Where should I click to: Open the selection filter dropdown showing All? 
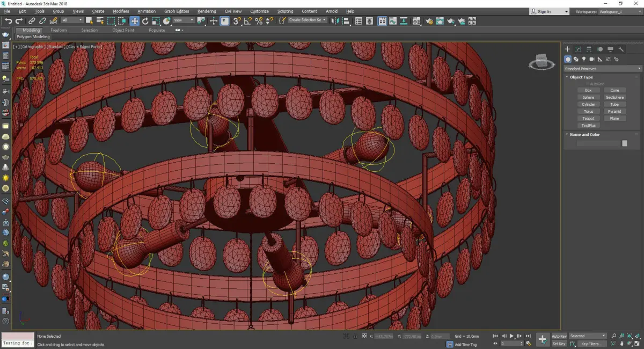[x=72, y=20]
